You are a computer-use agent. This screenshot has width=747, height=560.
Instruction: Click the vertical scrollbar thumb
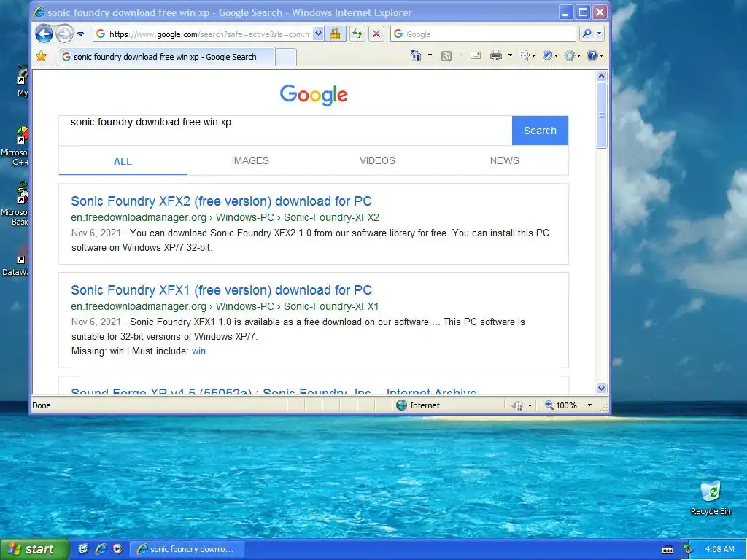point(601,115)
